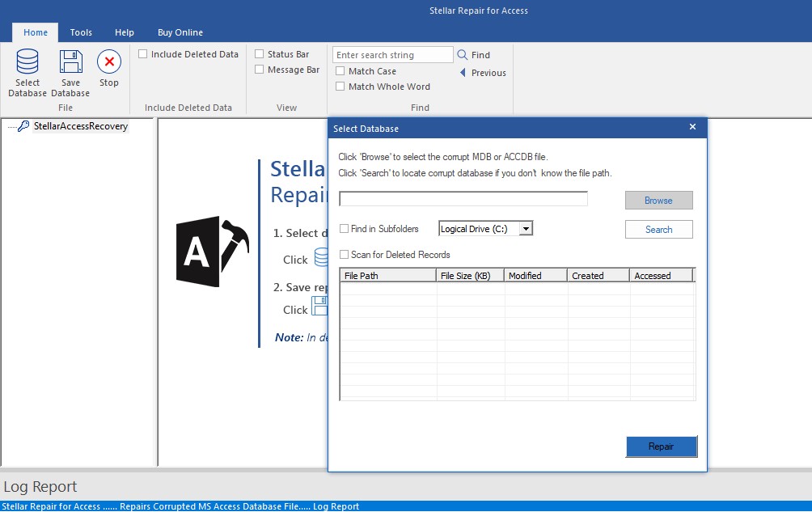Enable Scan for Deleted Records checkbox
This screenshot has height=512, width=812.
344,254
